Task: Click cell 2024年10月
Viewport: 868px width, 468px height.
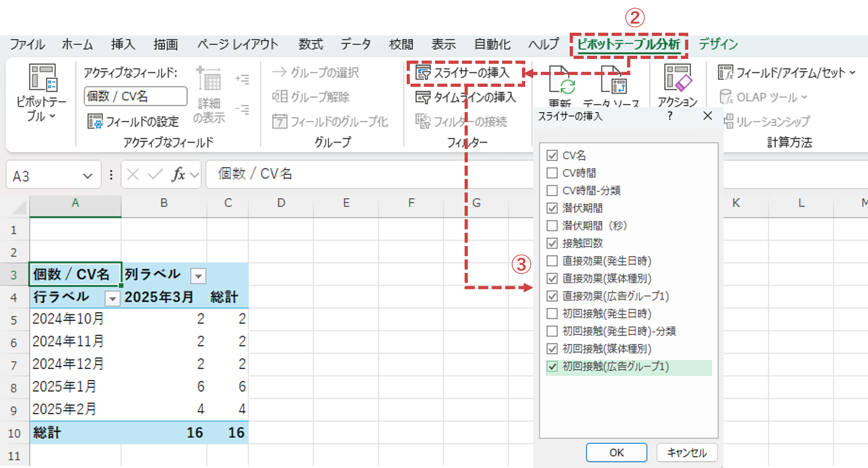Action: pos(76,319)
